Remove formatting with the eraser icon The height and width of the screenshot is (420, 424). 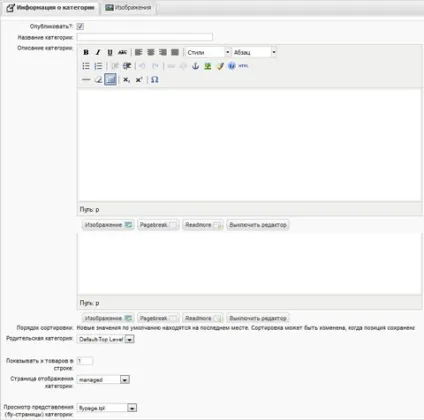[98, 80]
